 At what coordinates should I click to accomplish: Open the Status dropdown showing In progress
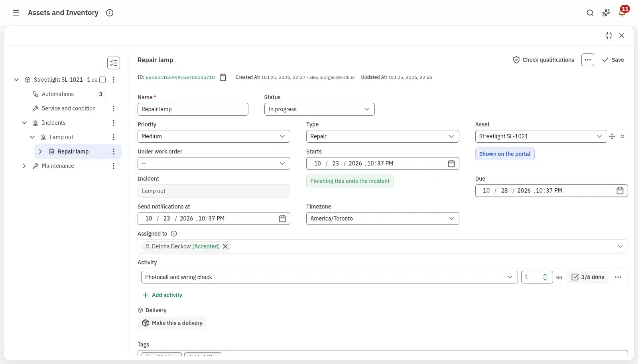[319, 109]
